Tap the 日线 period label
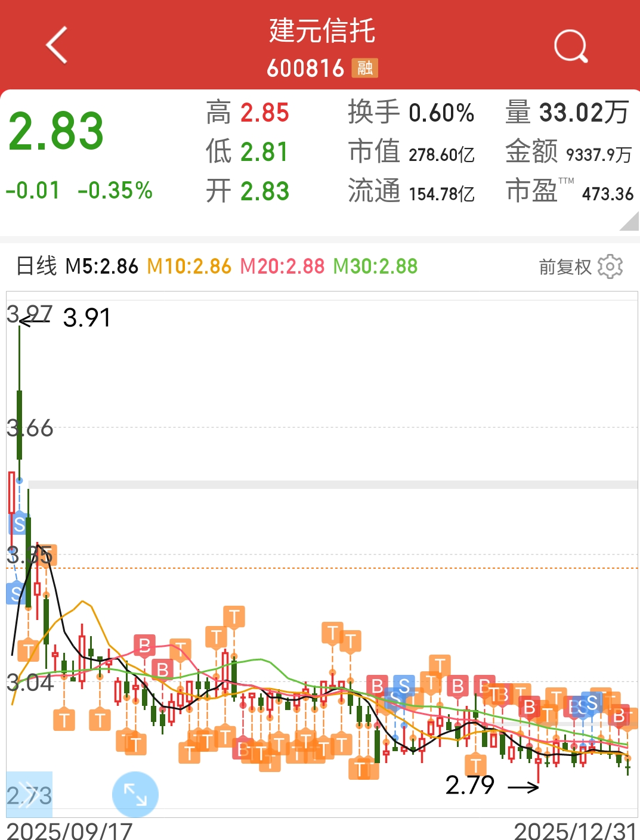 coord(36,266)
